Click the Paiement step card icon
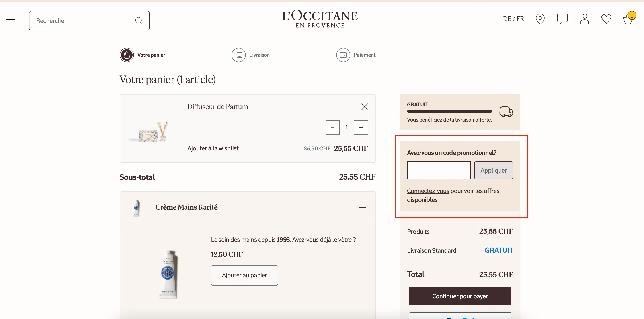Screen dimensions: 644x319 click(x=343, y=55)
